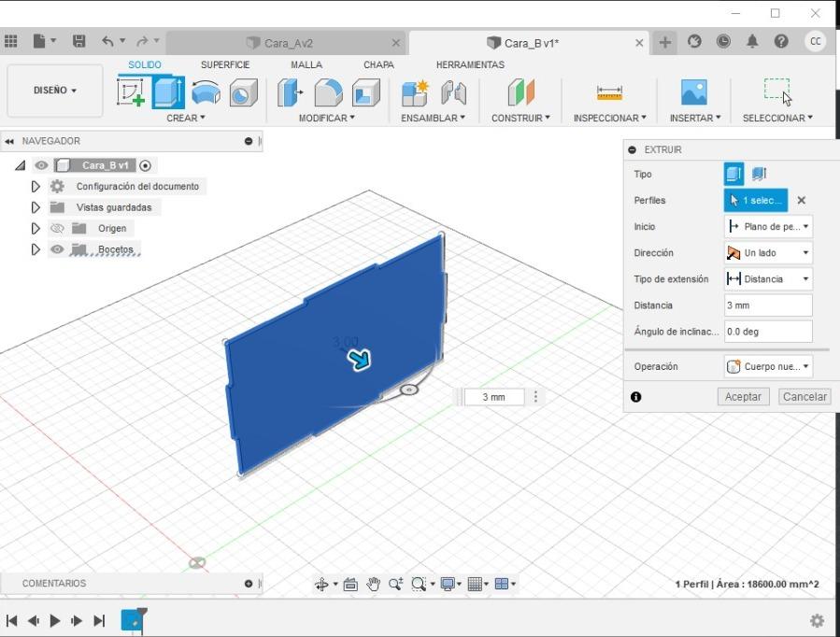The image size is (840, 637).
Task: Expand the Bocetos node
Action: click(x=36, y=249)
